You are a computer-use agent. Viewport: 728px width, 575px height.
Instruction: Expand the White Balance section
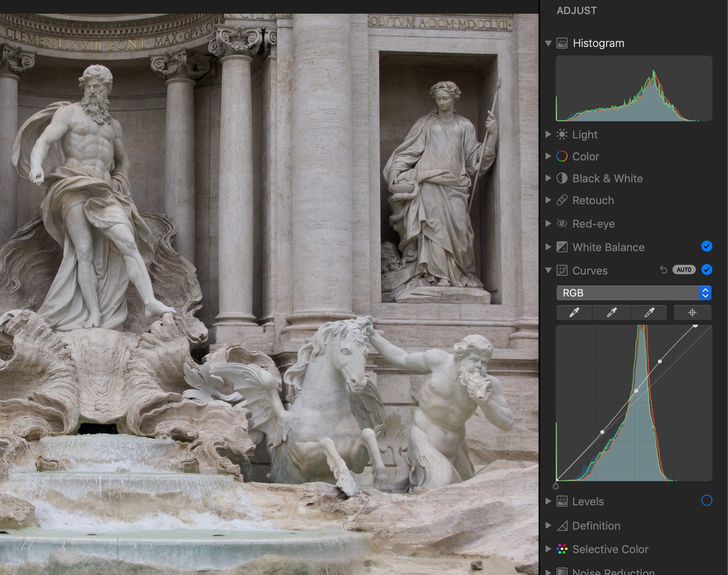click(548, 247)
